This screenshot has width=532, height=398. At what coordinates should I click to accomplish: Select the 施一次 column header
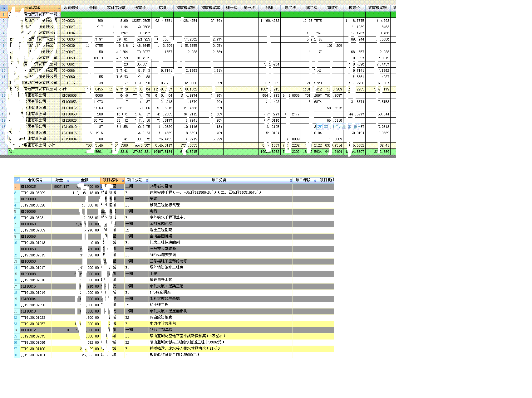pyautogui.click(x=249, y=8)
